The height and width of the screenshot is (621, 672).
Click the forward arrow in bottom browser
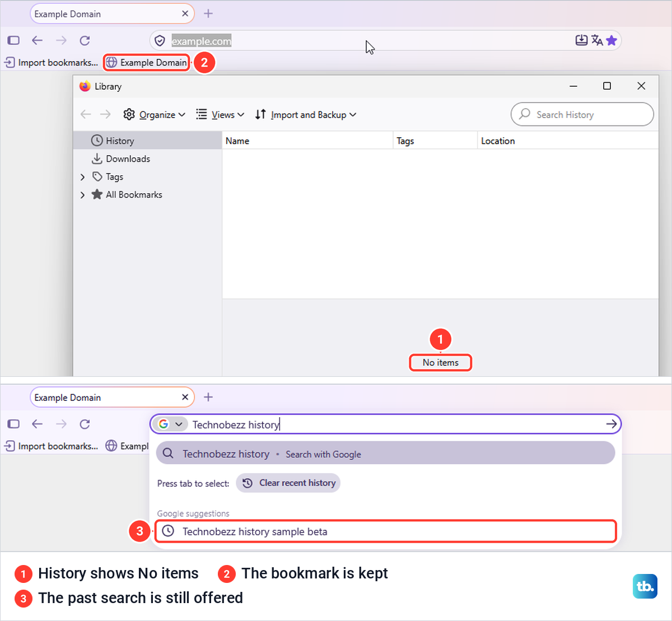point(61,424)
